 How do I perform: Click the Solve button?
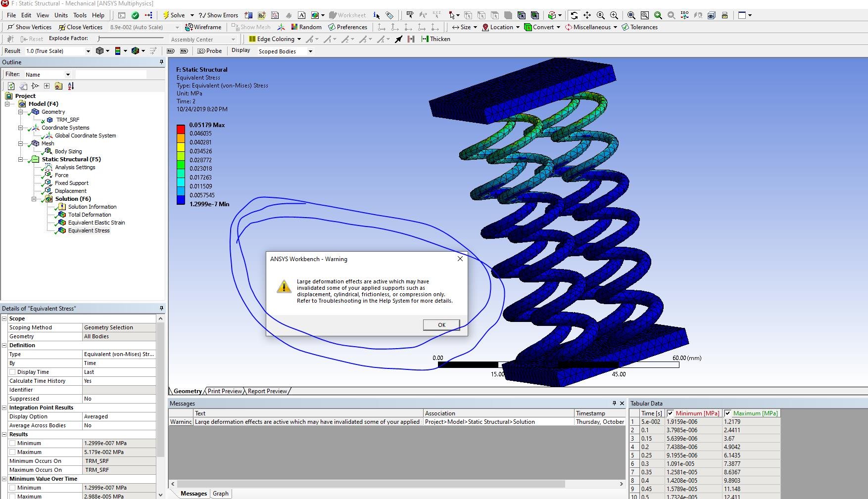tap(174, 15)
